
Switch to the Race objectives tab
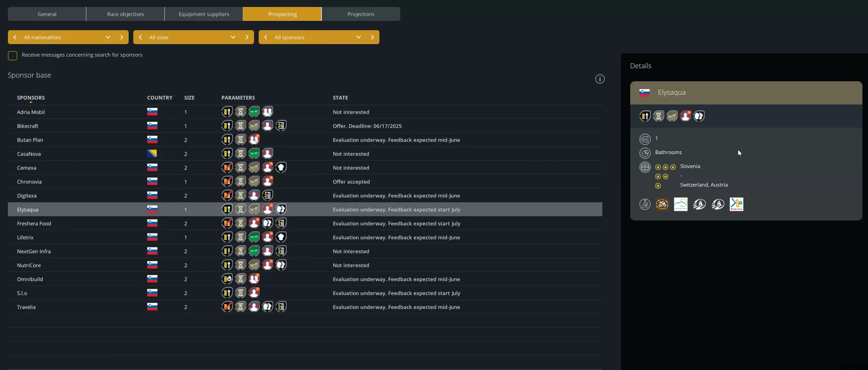pos(125,14)
